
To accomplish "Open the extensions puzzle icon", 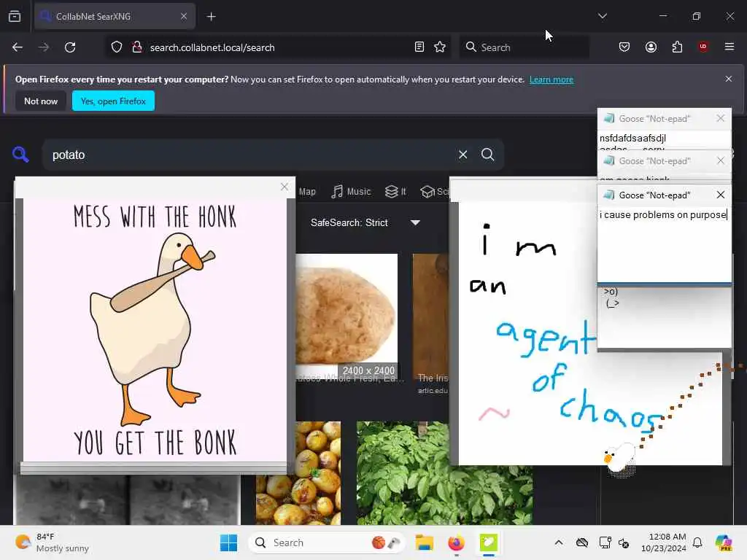I will click(x=677, y=47).
